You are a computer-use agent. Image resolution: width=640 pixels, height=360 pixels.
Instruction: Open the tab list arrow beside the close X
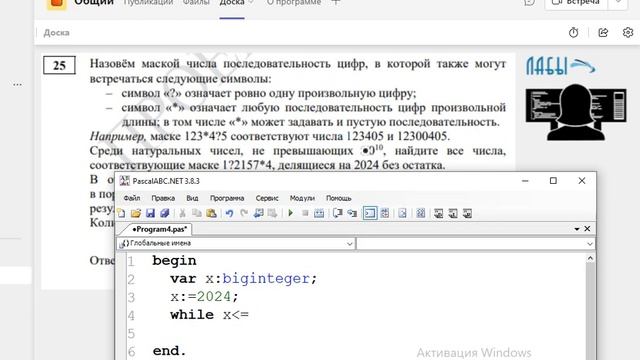(577, 229)
